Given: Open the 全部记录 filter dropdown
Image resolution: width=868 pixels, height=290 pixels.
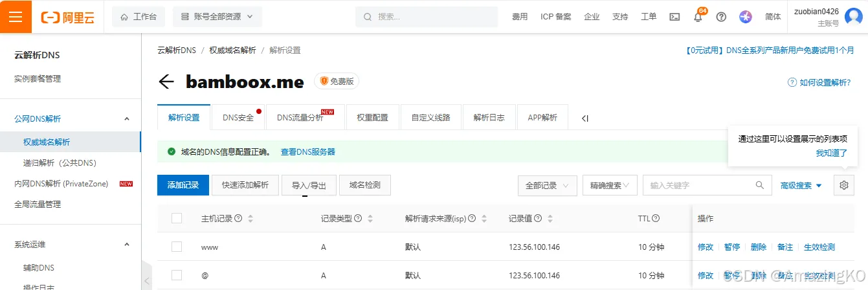Looking at the screenshot, I should [x=547, y=185].
